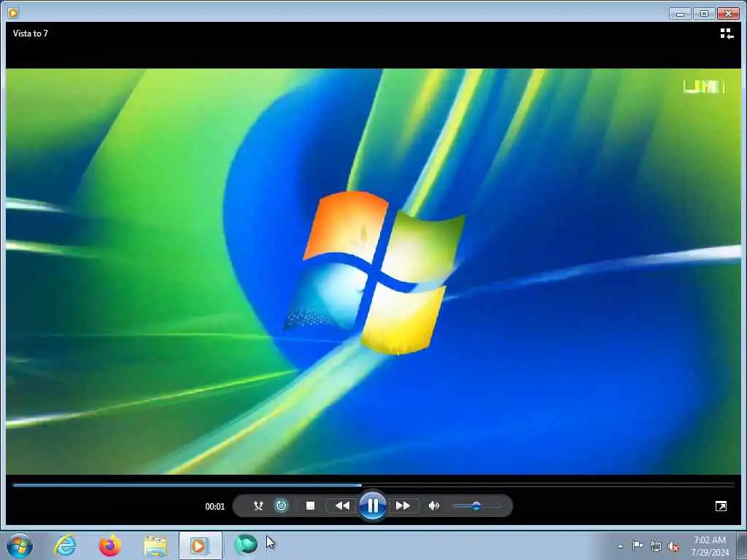Viewport: 747px width, 560px height.
Task: Click the Show desktop strip
Action: tap(742, 546)
